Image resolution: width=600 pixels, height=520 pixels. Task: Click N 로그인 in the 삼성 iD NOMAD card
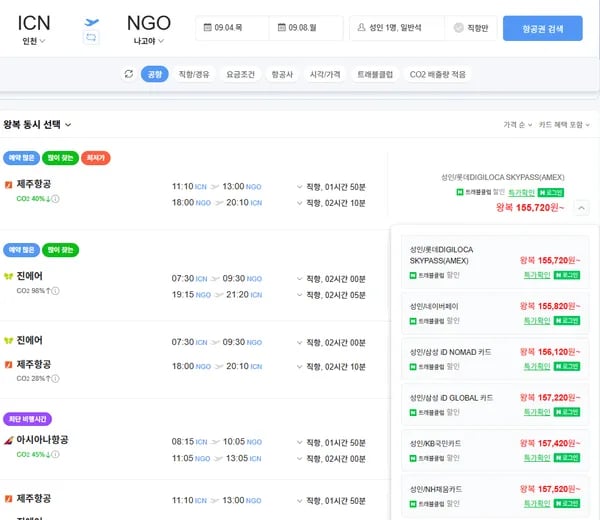coord(567,367)
